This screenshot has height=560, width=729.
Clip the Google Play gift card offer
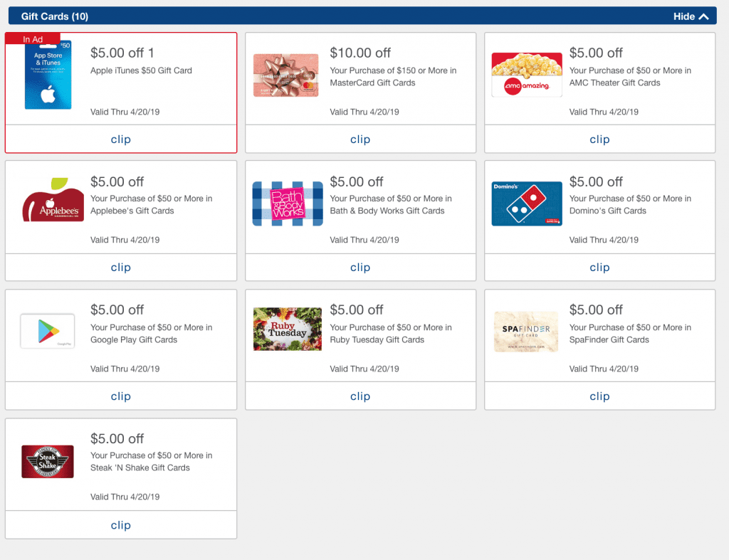click(120, 396)
